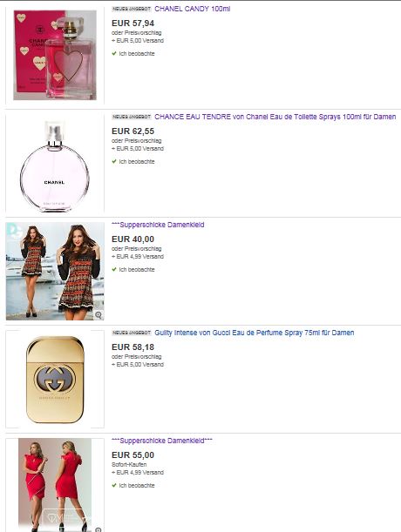This screenshot has width=401, height=532.
Task: Click the EUR 58,18 price text
Action: click(x=133, y=347)
